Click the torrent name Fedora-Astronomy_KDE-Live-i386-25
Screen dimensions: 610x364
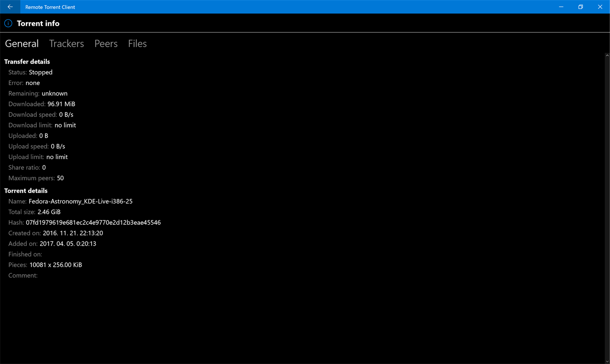(x=81, y=201)
